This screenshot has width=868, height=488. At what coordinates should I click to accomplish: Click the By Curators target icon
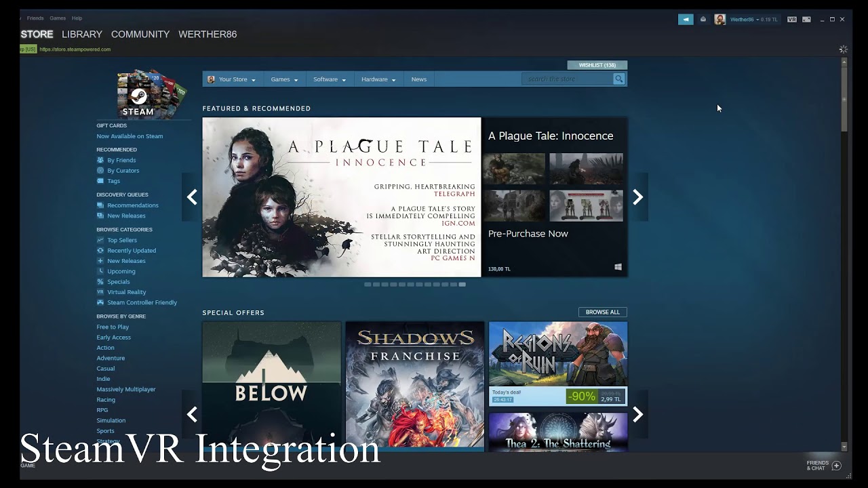click(x=100, y=171)
